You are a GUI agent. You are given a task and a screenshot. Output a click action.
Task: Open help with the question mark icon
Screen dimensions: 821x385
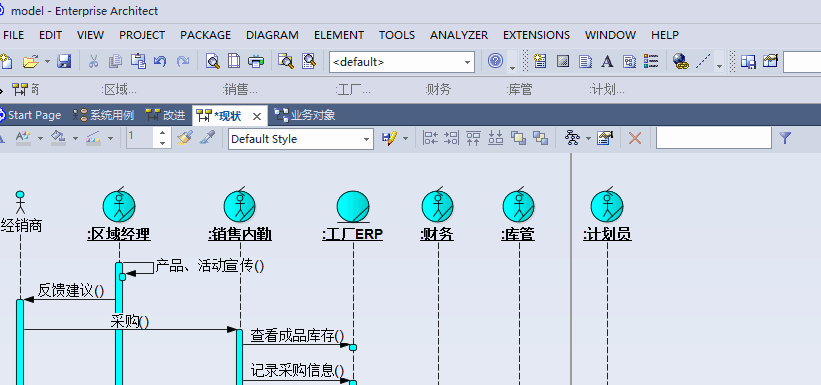click(495, 61)
